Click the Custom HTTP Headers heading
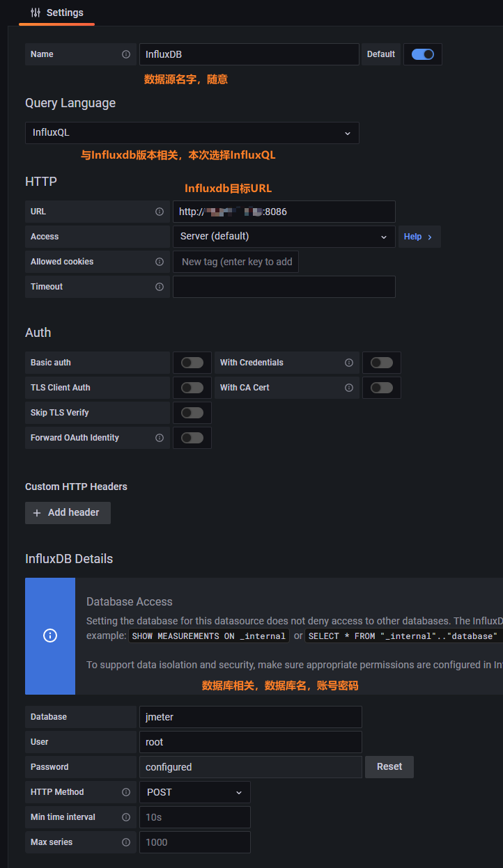The image size is (503, 868). (76, 487)
